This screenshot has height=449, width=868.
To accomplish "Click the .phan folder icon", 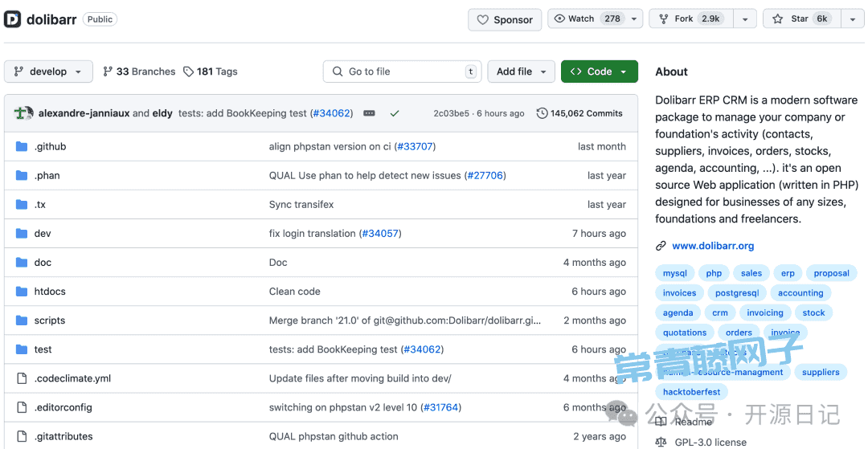I will click(22, 175).
